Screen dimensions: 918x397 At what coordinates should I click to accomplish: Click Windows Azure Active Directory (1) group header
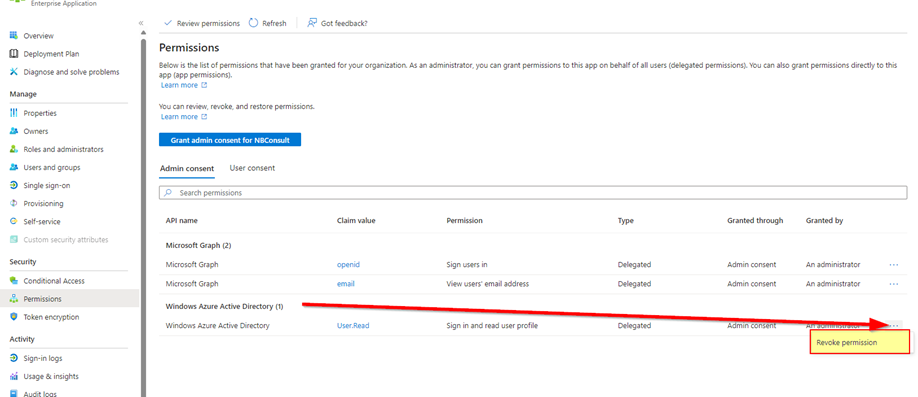pyautogui.click(x=225, y=306)
